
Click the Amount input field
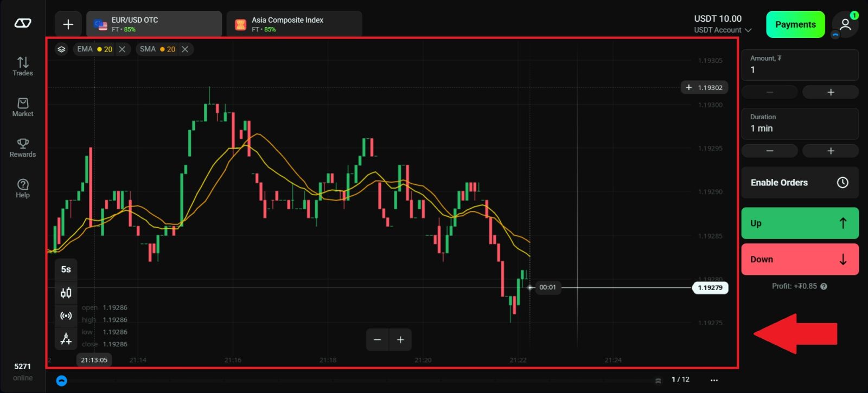pyautogui.click(x=800, y=69)
